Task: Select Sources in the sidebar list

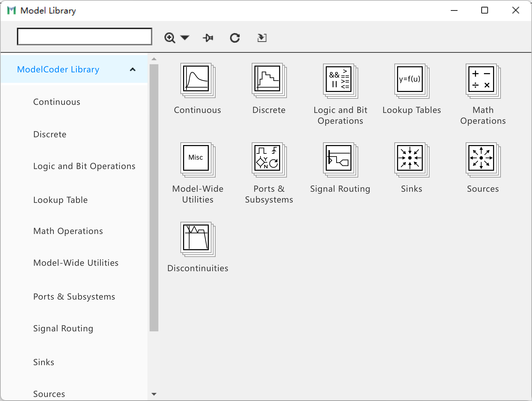Action: (x=49, y=394)
